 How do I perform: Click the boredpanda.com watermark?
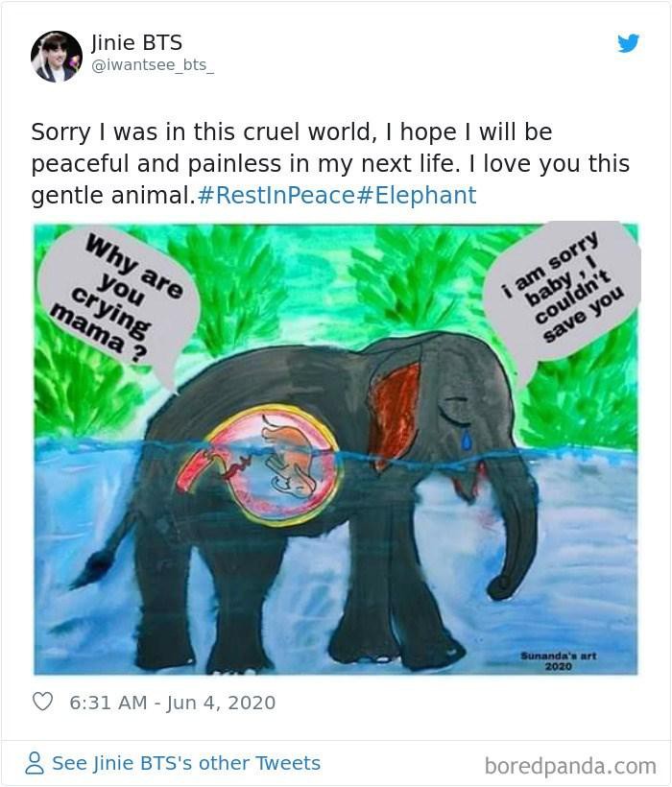[x=570, y=766]
